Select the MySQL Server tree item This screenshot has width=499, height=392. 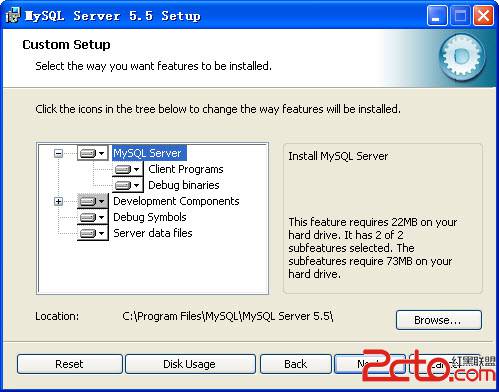149,153
